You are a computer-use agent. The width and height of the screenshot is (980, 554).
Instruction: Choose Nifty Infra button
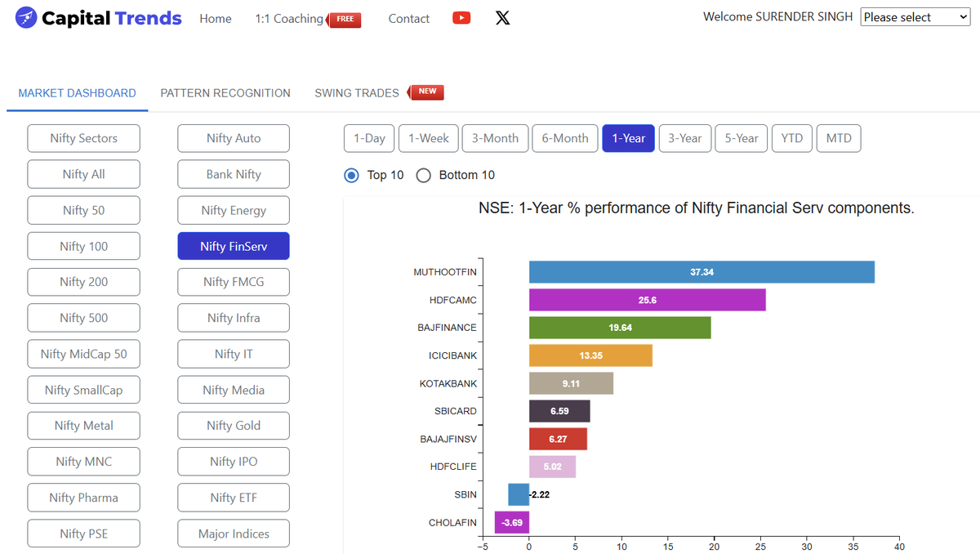[x=234, y=318]
